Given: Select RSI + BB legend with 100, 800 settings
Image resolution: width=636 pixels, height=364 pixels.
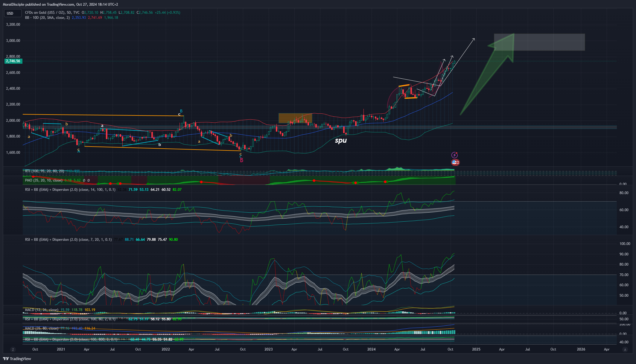Looking at the screenshot, I should coord(71,339).
